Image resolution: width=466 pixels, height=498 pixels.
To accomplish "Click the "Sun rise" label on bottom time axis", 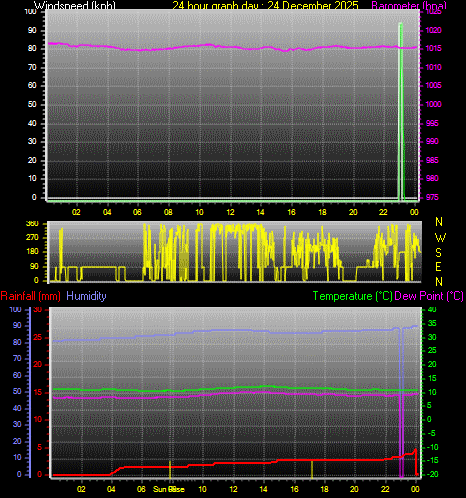I will click(x=169, y=489).
